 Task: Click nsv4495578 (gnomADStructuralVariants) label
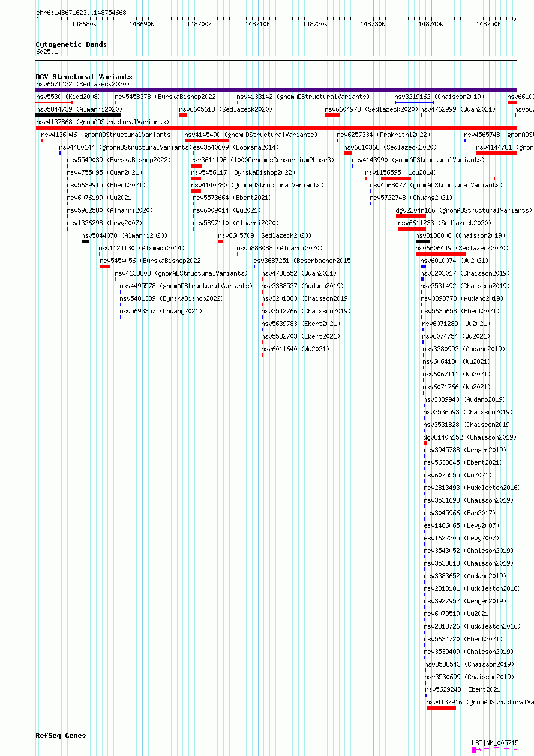click(x=186, y=286)
